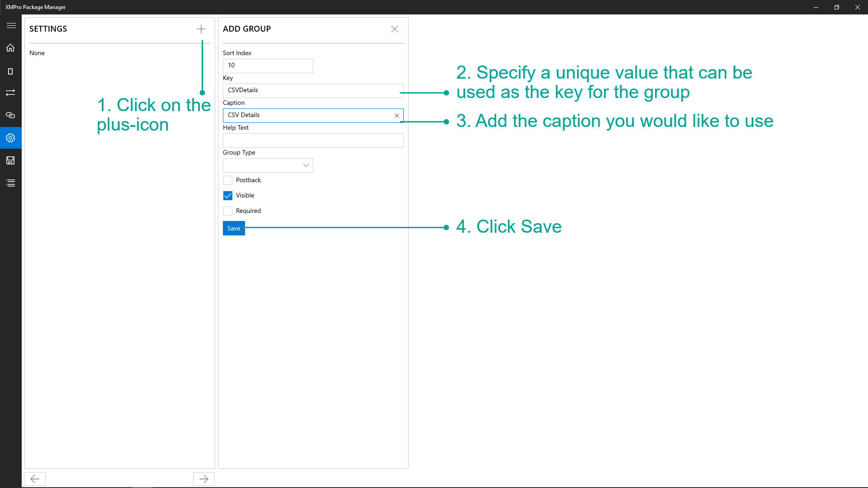Open the hamburger menu in sidebar
The height and width of the screenshot is (488, 868).
coord(11,26)
